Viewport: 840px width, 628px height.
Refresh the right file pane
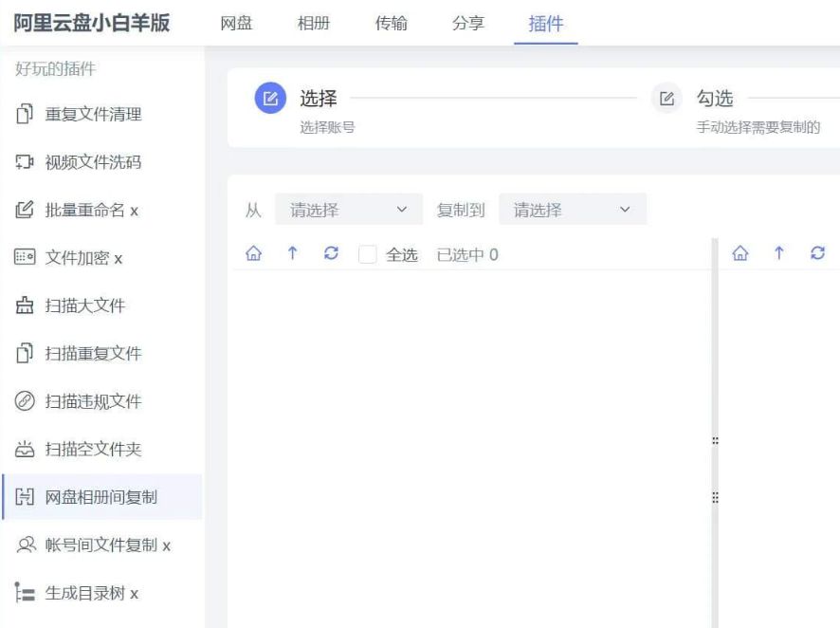tap(817, 253)
